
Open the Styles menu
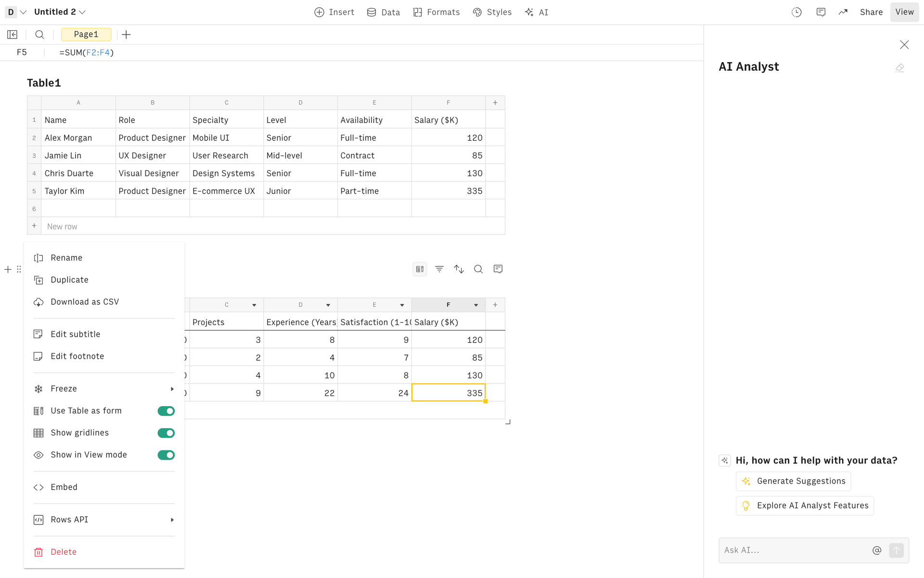pyautogui.click(x=492, y=12)
